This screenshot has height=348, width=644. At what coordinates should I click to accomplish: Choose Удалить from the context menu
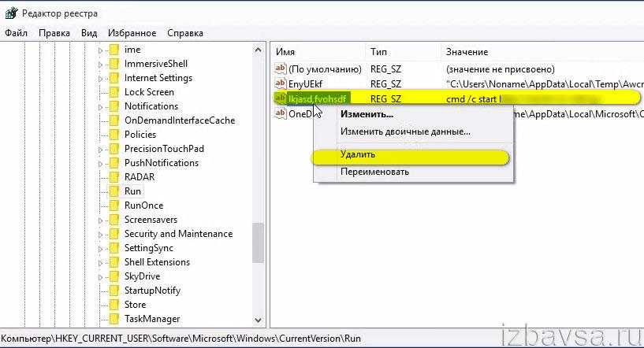click(358, 155)
